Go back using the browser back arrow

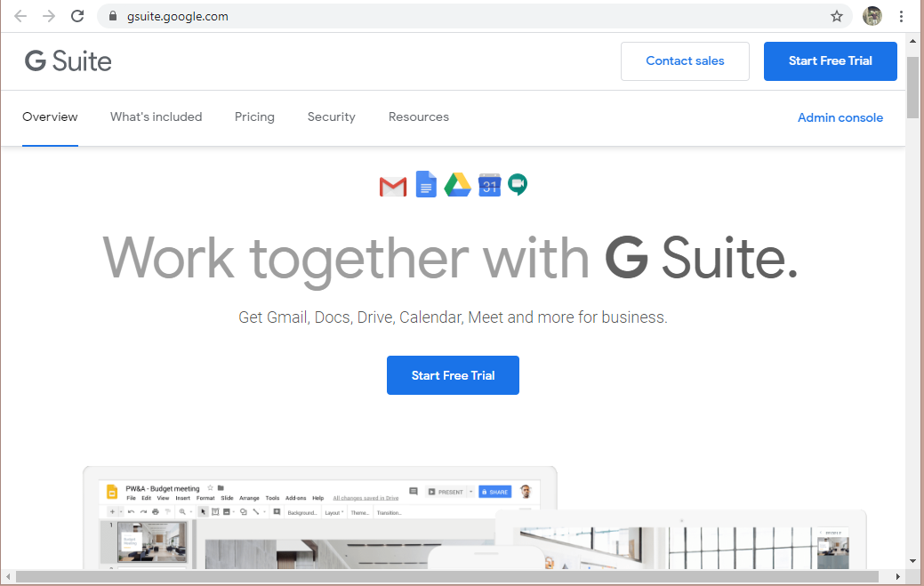[x=20, y=16]
